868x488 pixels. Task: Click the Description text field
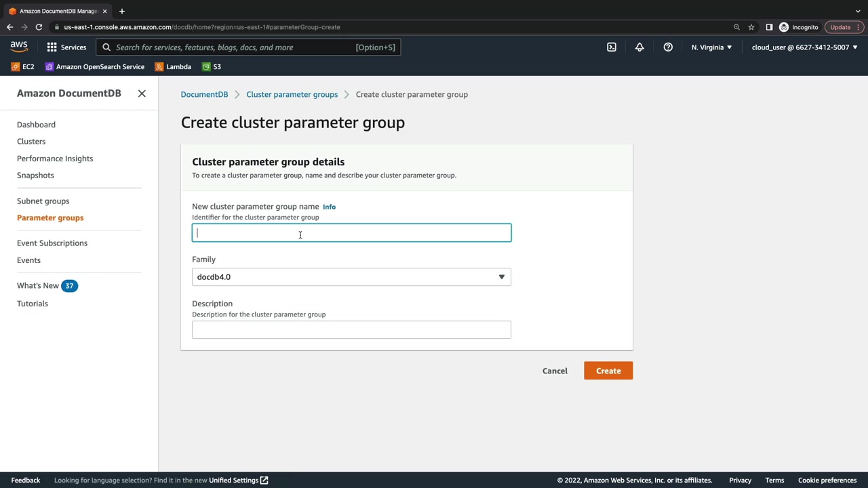(x=351, y=329)
